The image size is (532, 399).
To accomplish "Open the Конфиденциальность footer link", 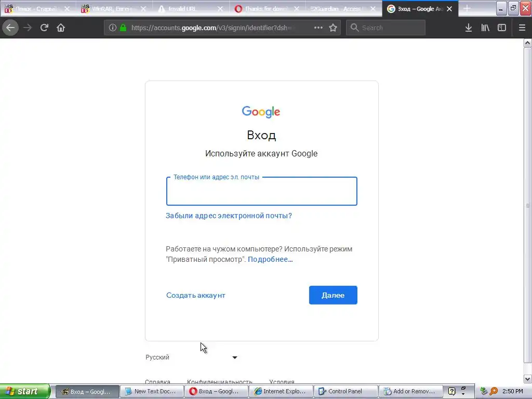I will tap(220, 382).
